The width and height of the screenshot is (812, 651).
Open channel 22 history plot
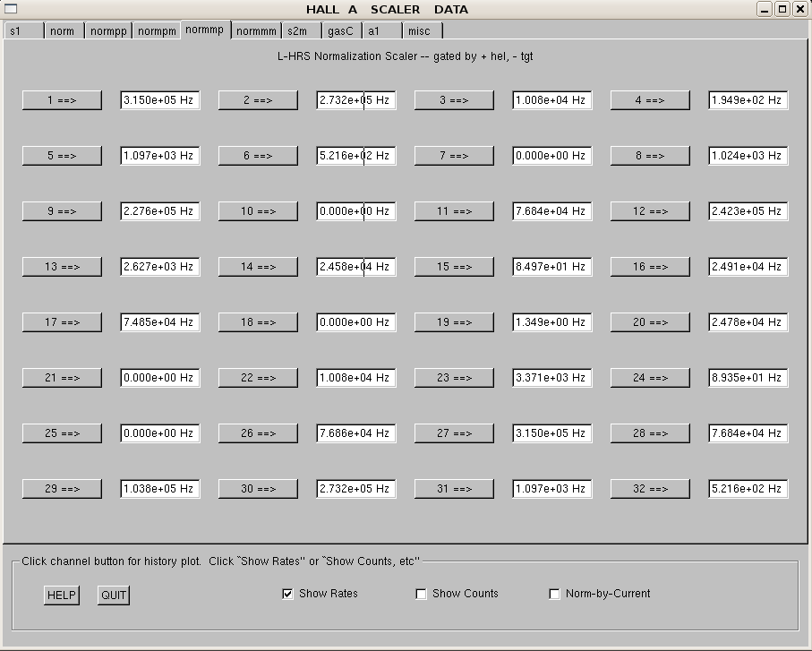[259, 378]
